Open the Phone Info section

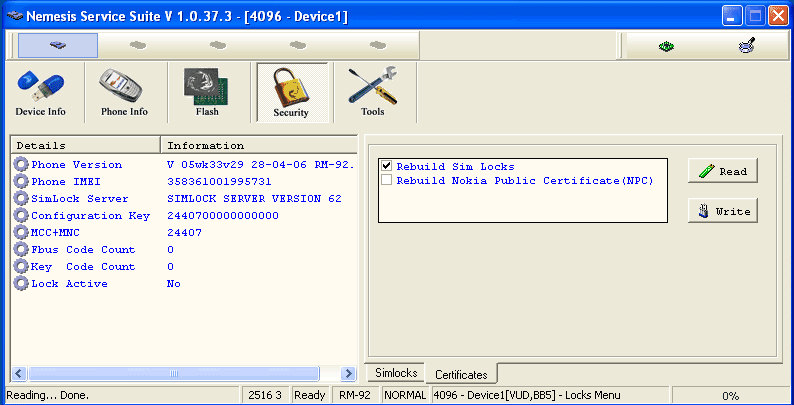(x=124, y=93)
